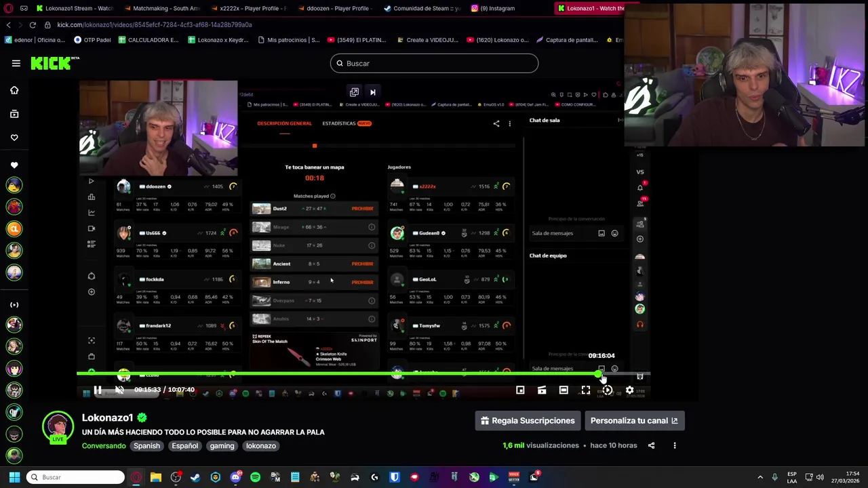This screenshot has width=868, height=488.
Task: Go back in browser history
Action: (x=8, y=24)
